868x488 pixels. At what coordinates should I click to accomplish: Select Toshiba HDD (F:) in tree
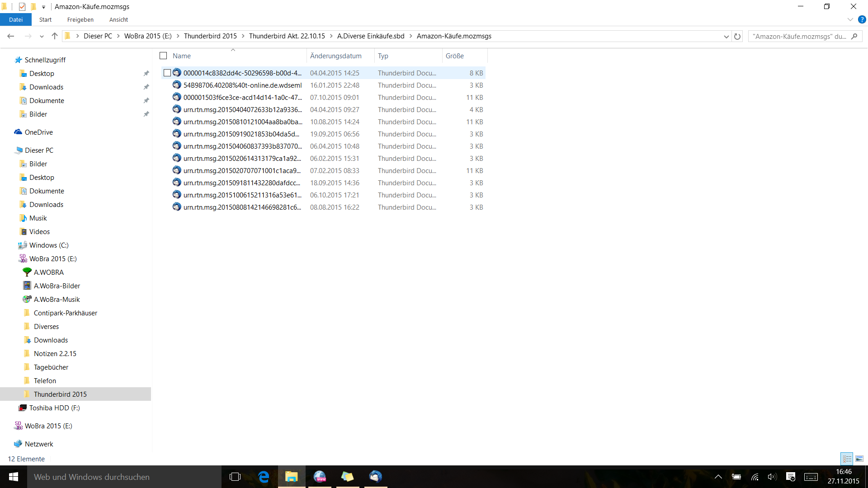[x=54, y=408]
